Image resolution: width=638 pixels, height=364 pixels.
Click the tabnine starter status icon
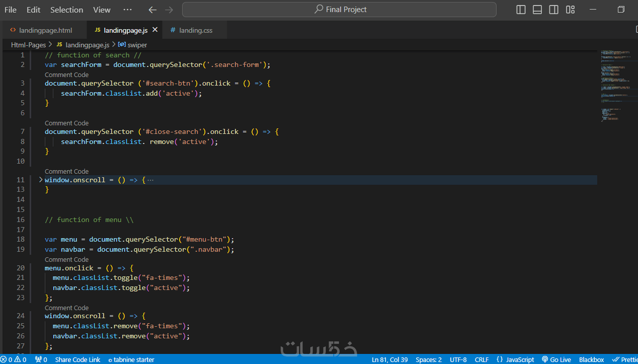(131, 359)
